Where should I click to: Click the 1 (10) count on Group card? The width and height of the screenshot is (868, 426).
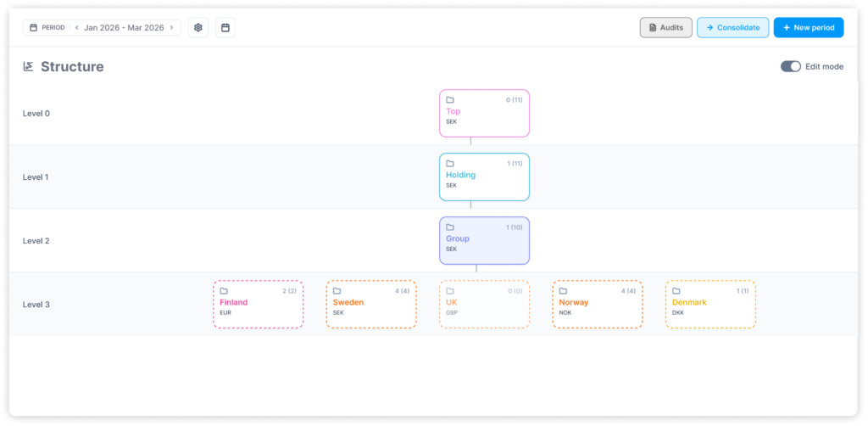[515, 227]
